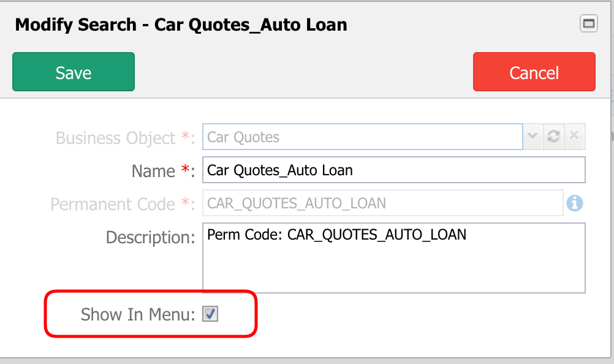
Task: Click the Business Object label
Action: [116, 138]
